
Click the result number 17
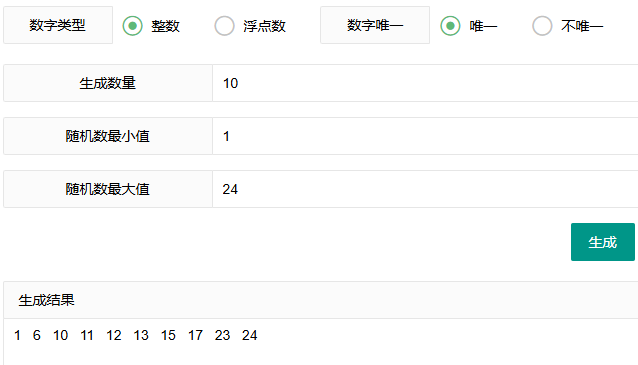[195, 335]
